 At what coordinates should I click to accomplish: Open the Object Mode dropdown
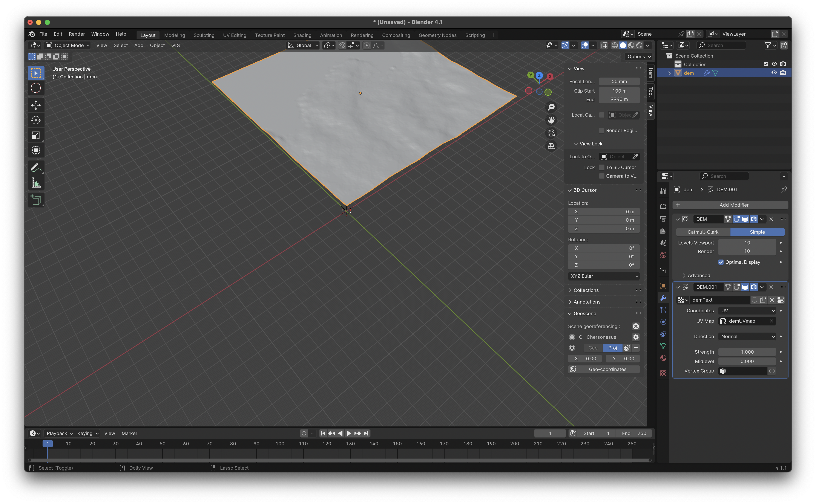pos(68,45)
